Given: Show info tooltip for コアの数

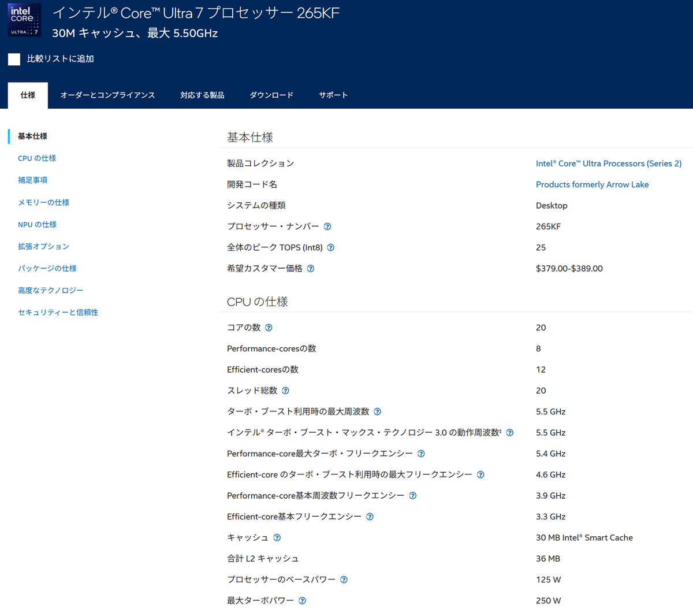Looking at the screenshot, I should [x=269, y=328].
